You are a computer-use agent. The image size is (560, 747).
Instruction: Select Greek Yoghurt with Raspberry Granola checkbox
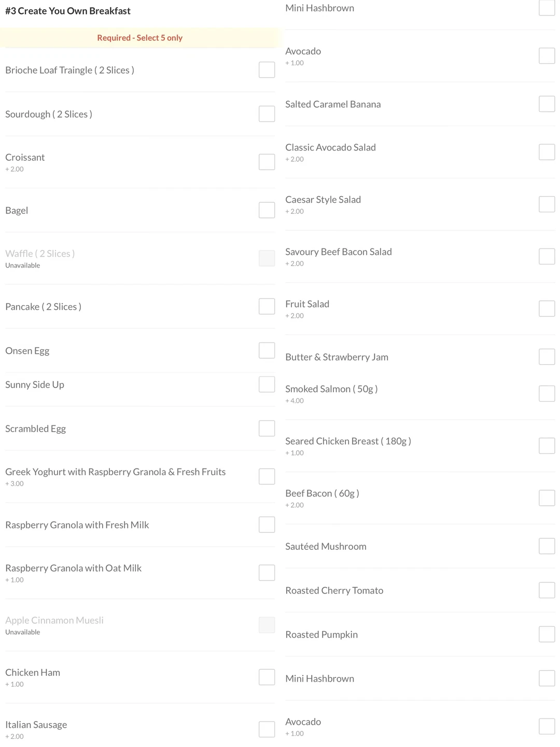[267, 476]
